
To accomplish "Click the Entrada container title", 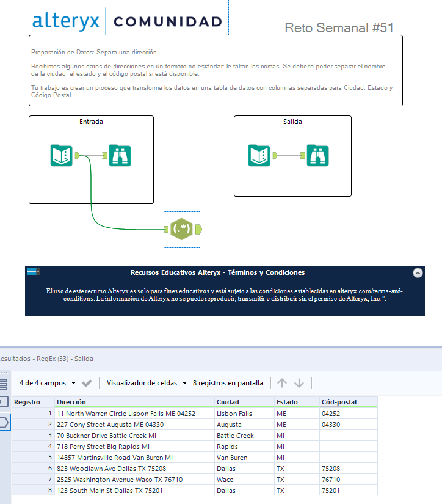I will 91,122.
